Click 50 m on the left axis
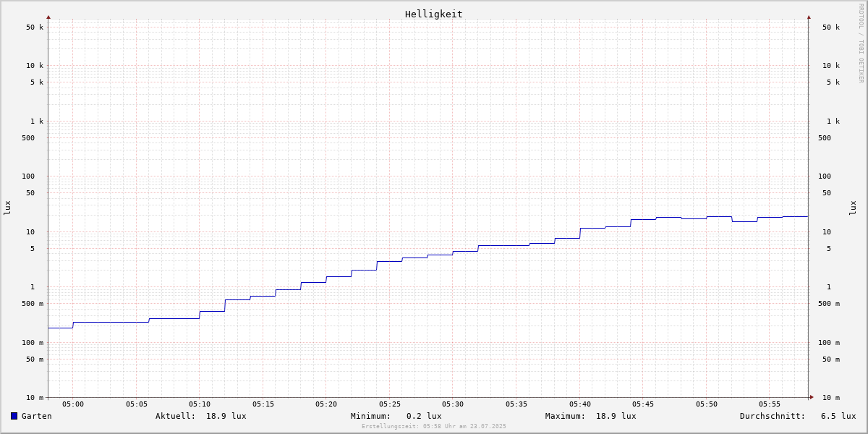This screenshot has height=434, width=868. click(35, 359)
